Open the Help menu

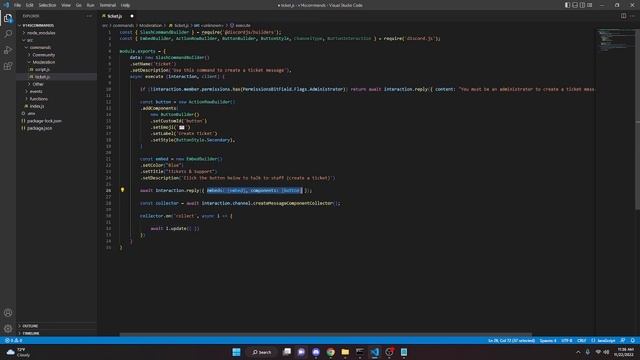click(125, 5)
